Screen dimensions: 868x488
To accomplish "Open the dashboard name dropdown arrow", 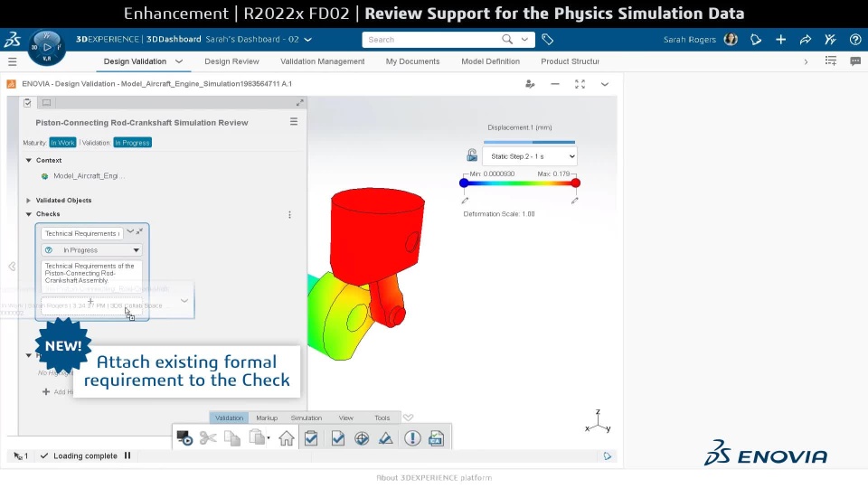I will click(x=308, y=39).
